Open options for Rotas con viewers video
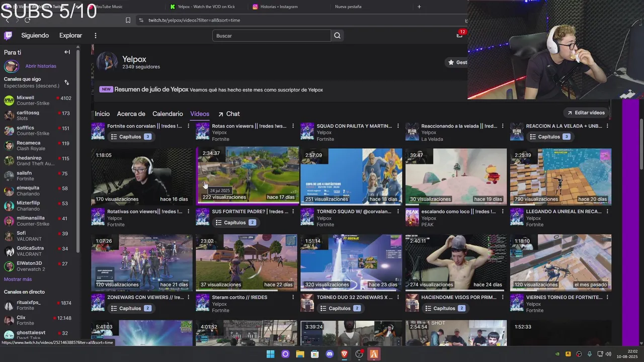The image size is (644, 362). [x=293, y=126]
